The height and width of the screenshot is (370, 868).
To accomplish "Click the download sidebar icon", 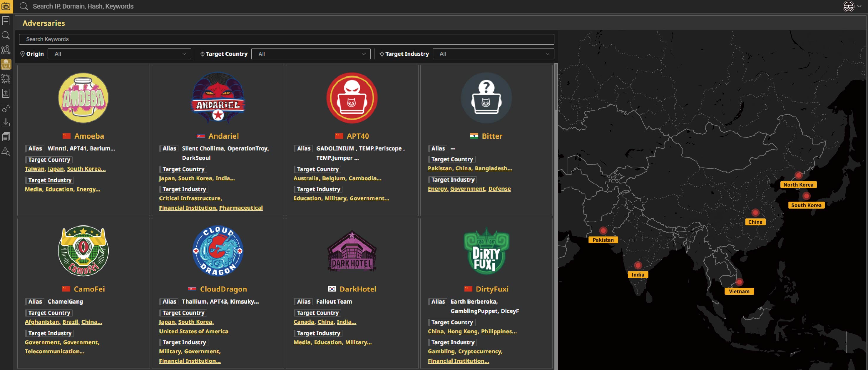I will 6,122.
